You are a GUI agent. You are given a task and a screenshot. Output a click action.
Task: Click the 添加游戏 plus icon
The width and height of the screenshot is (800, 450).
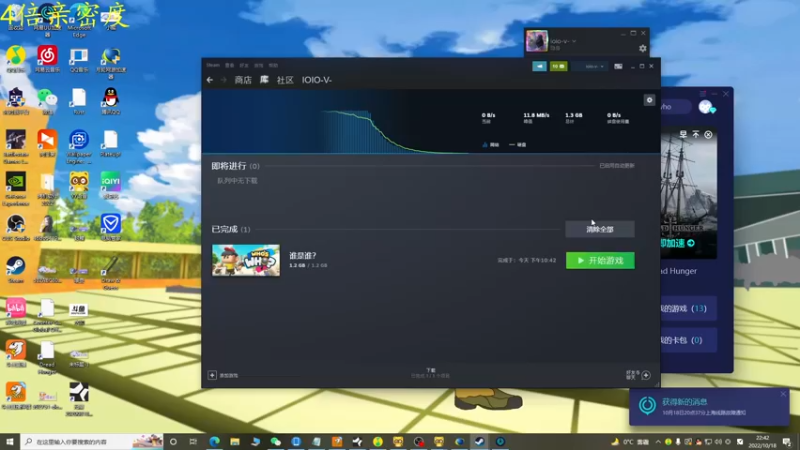[212, 375]
